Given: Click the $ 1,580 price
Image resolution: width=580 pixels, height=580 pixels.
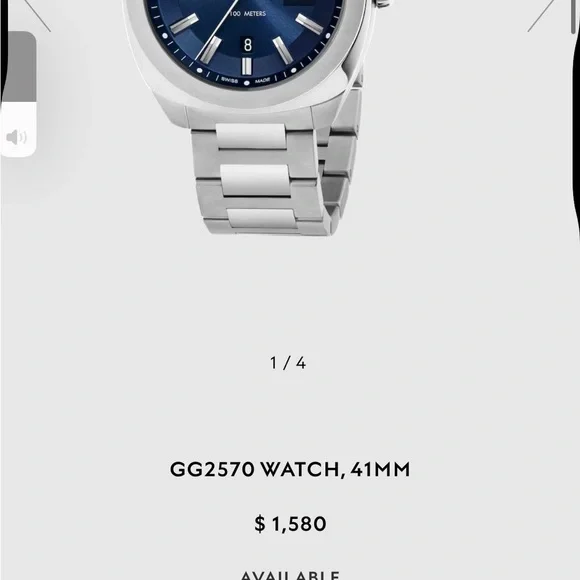Looking at the screenshot, I should (x=290, y=523).
